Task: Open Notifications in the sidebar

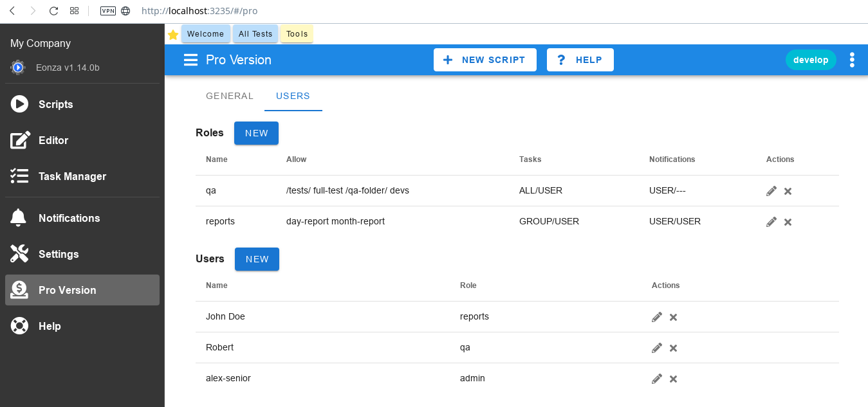Action: [x=82, y=218]
